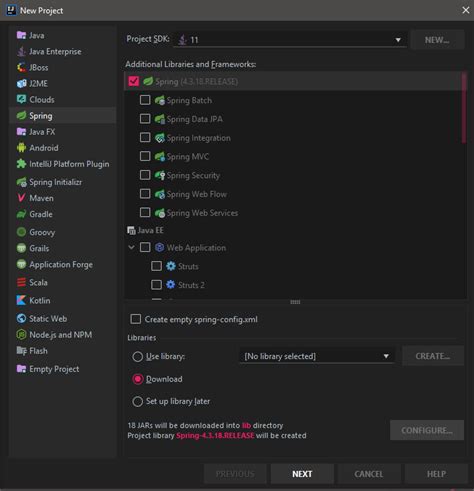Click the Kotlin icon
The height and width of the screenshot is (491, 474).
(21, 300)
